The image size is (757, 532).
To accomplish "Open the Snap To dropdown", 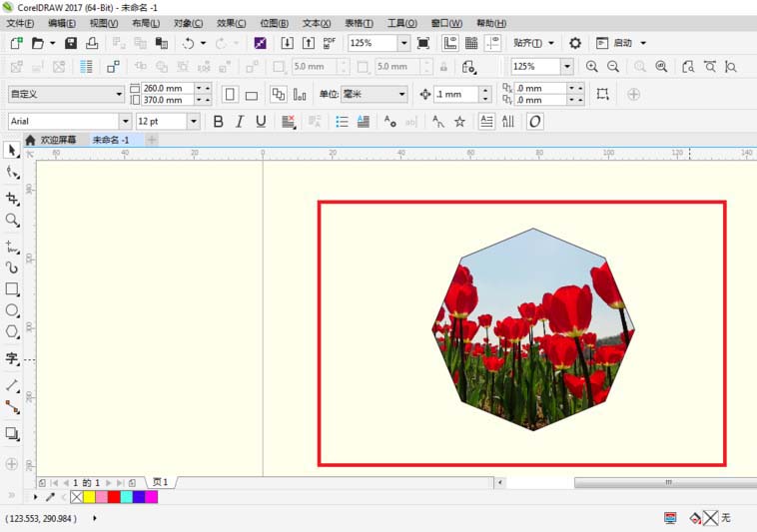I will [533, 43].
